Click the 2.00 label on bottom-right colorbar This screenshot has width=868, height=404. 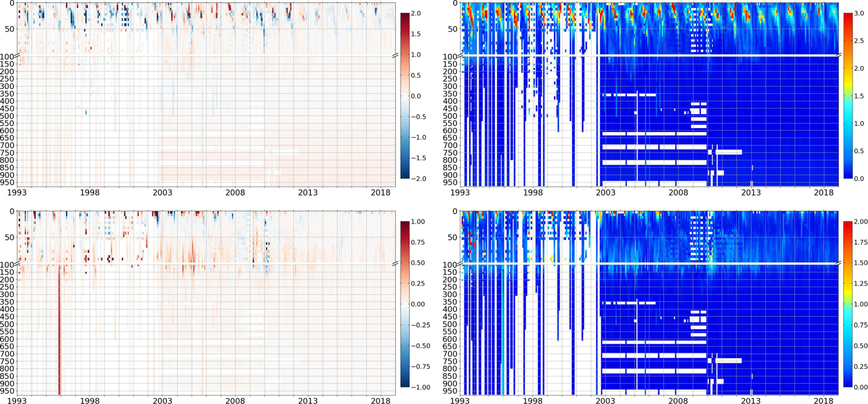[x=861, y=222]
